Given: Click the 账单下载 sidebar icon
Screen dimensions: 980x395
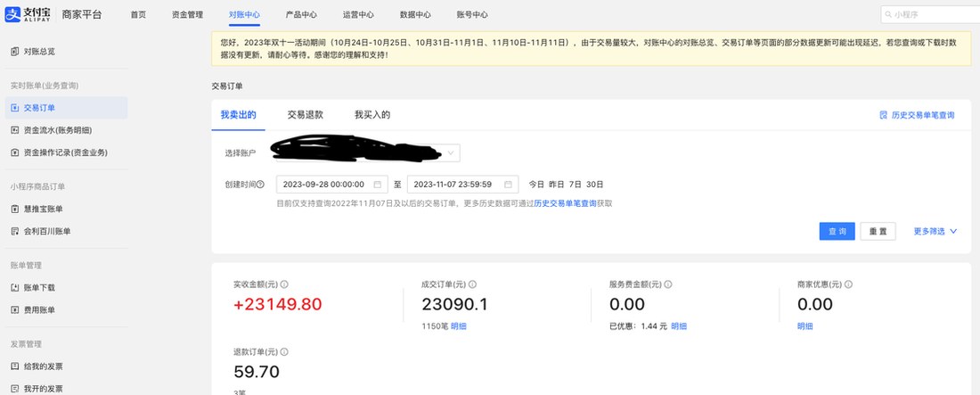Looking at the screenshot, I should pyautogui.click(x=15, y=288).
